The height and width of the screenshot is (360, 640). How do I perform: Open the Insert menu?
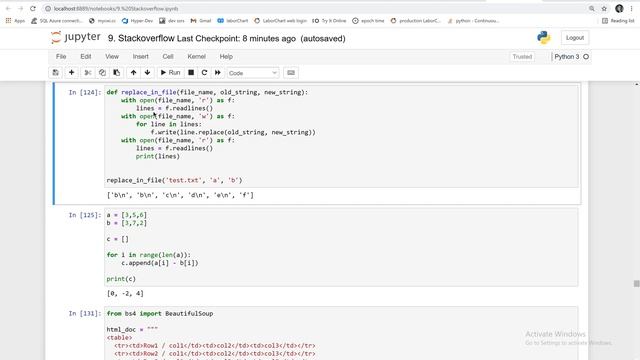coord(140,57)
